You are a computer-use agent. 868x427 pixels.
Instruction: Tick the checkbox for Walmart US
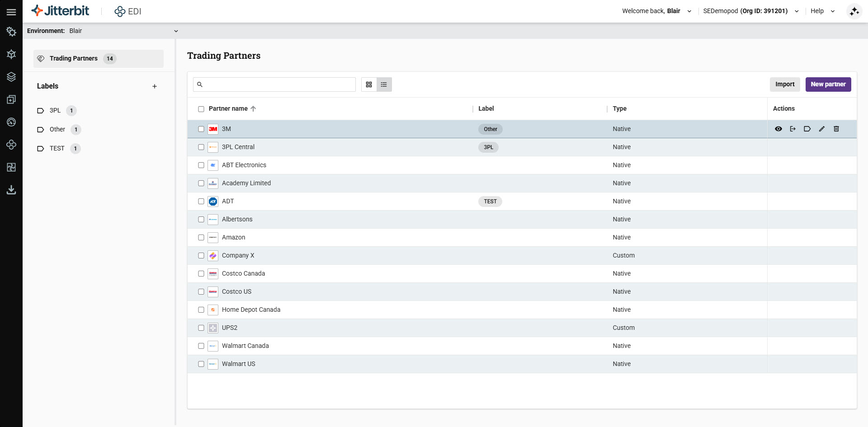201,364
